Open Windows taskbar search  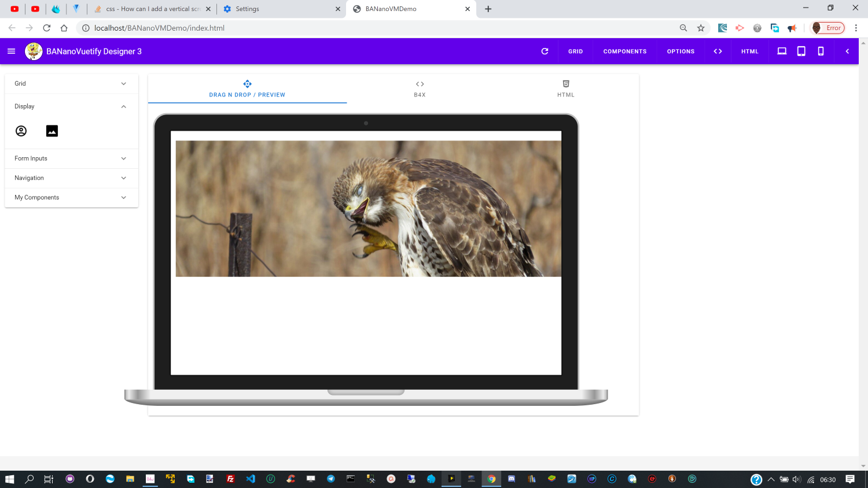point(30,479)
